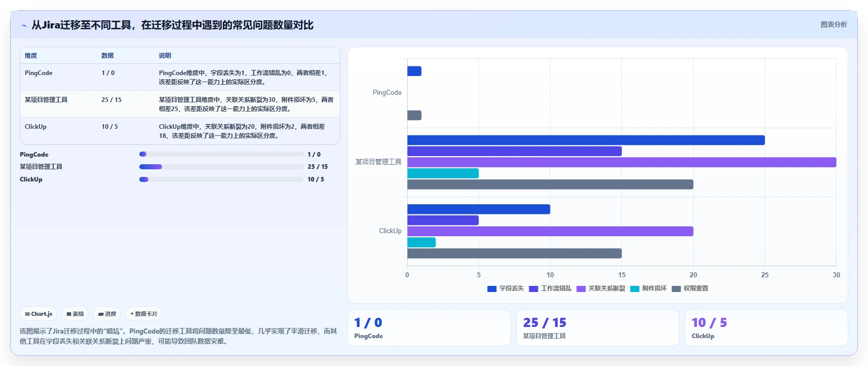Image resolution: width=868 pixels, height=366 pixels.
Task: Click ClickUp 权限重置 gray bar
Action: [515, 253]
